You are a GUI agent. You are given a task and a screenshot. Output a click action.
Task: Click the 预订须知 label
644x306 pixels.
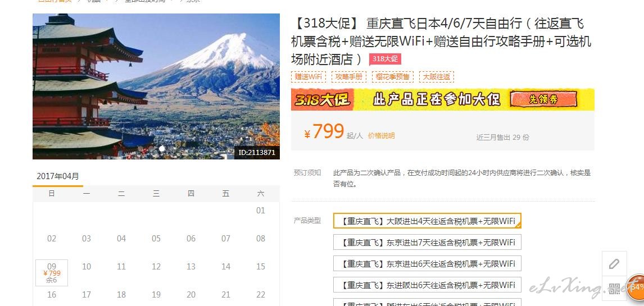(x=307, y=173)
